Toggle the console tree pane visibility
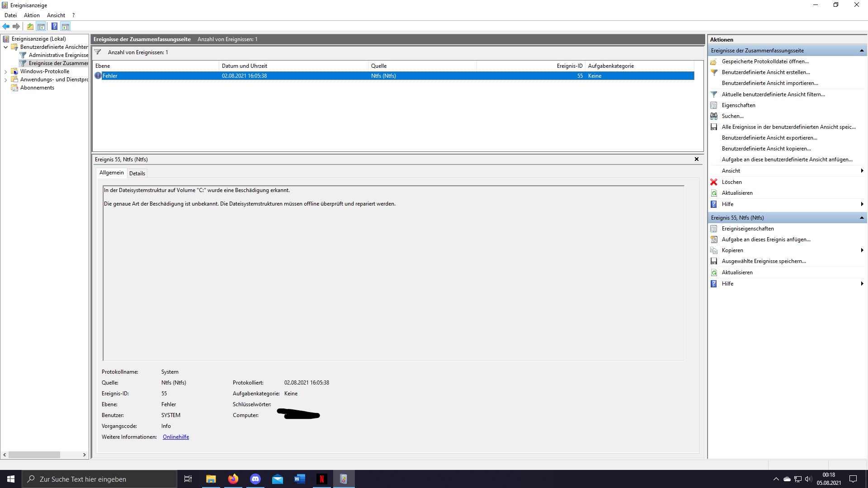Viewport: 868px width, 488px height. [42, 26]
